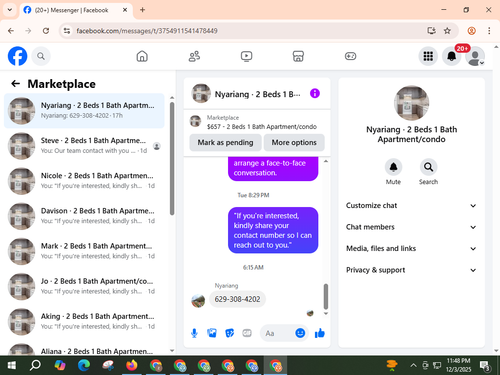Image resolution: width=500 pixels, height=375 pixels.
Task: Go to the Home feed icon
Action: (x=142, y=56)
